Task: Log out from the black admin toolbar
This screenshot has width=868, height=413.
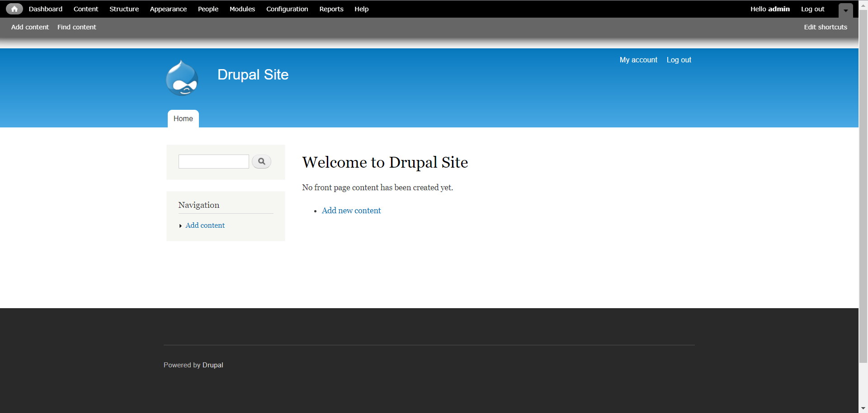Action: tap(813, 9)
